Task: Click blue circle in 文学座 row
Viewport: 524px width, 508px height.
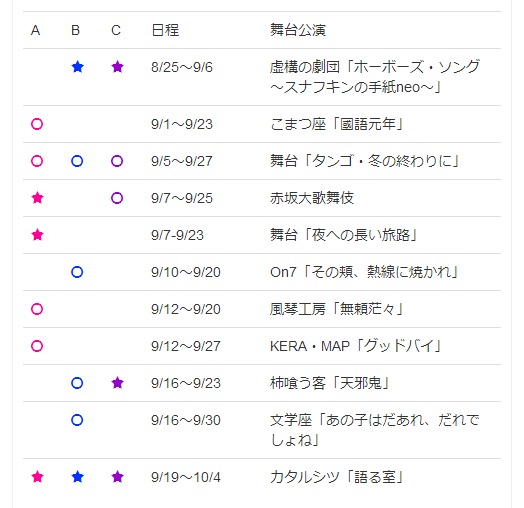Action: (77, 420)
